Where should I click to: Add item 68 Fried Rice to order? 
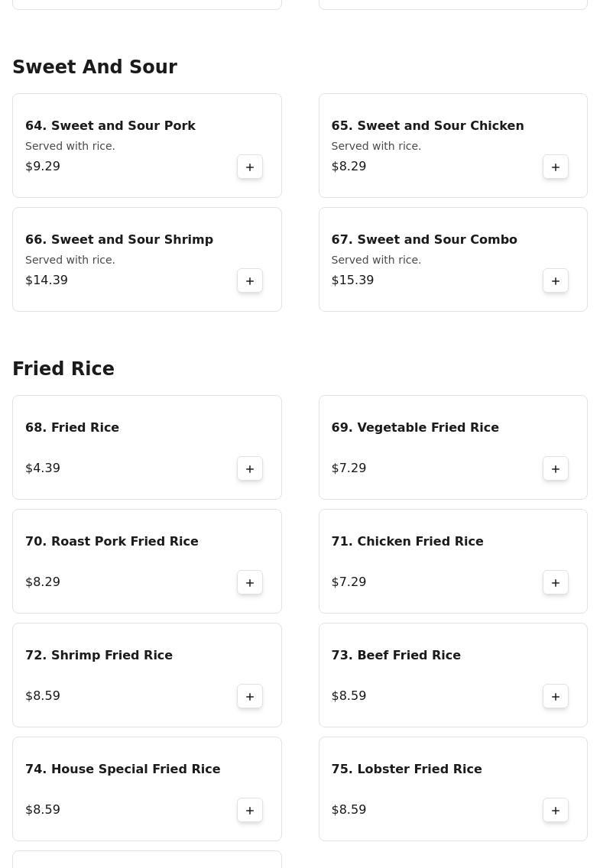[x=250, y=468]
